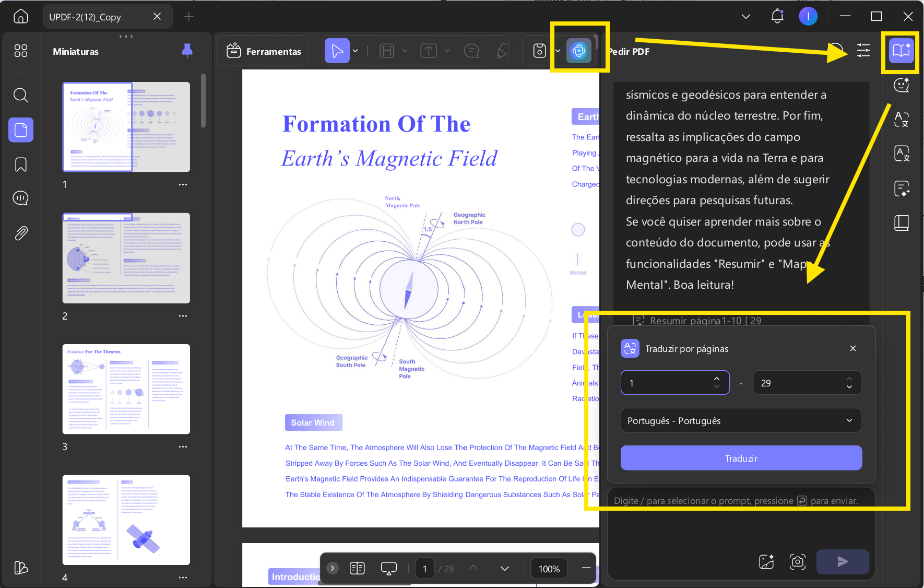Expand the highlight tool options arrow
This screenshot has height=588, width=924.
[405, 51]
